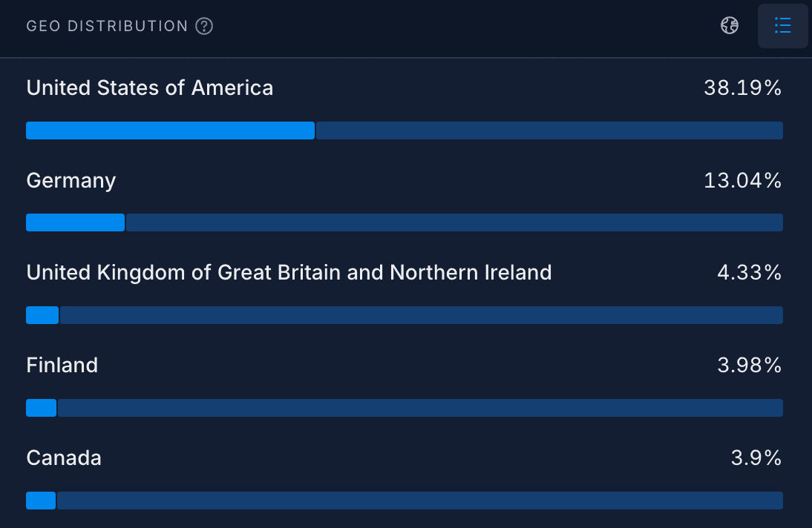Click the Finland distribution bar
Viewport: 812px width, 528px height.
(x=405, y=408)
